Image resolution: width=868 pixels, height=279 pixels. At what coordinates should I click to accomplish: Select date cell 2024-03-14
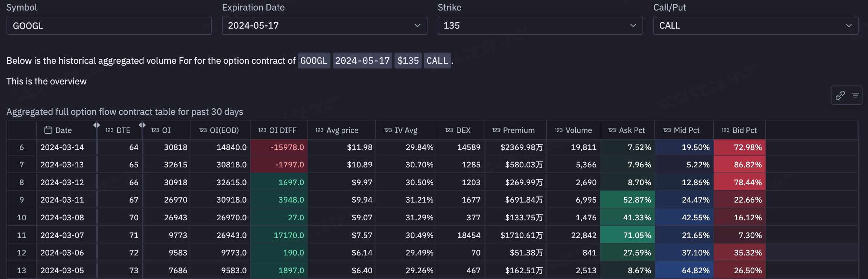pyautogui.click(x=66, y=147)
